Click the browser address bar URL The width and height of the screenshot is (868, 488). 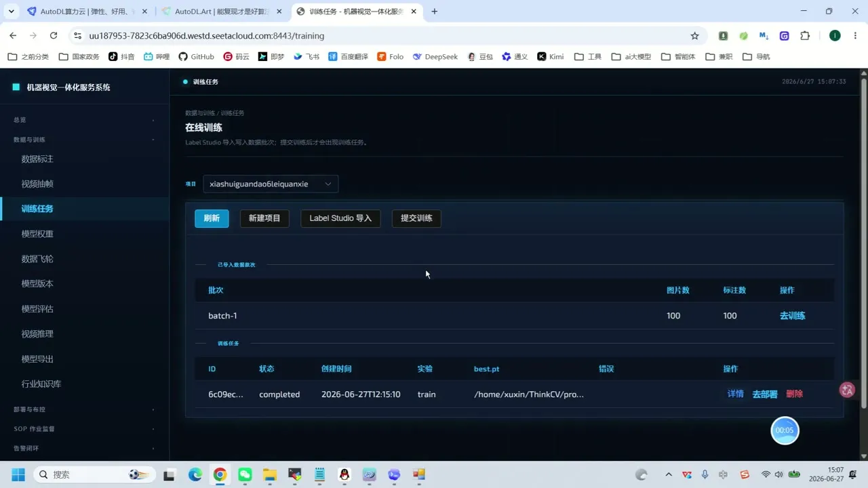(207, 35)
